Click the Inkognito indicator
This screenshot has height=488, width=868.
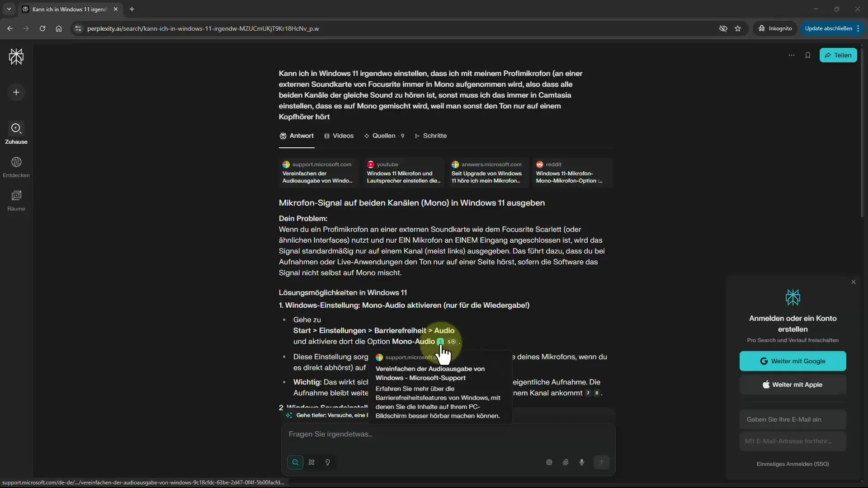pos(775,28)
